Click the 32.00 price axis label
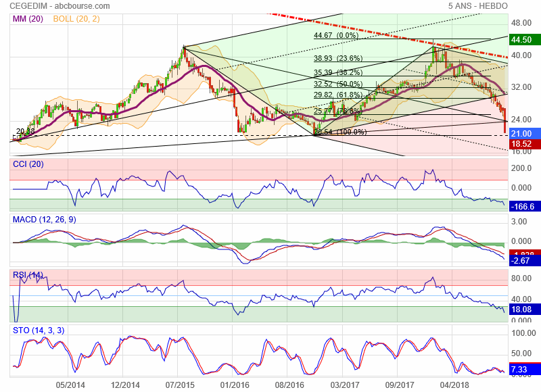541x392 pixels. [x=521, y=87]
